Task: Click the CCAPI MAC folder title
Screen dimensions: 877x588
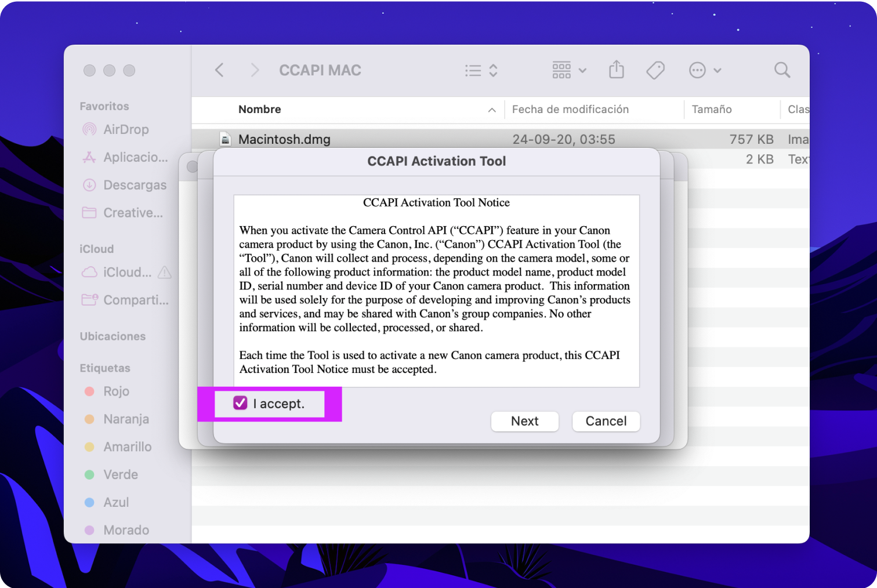Action: coord(320,70)
